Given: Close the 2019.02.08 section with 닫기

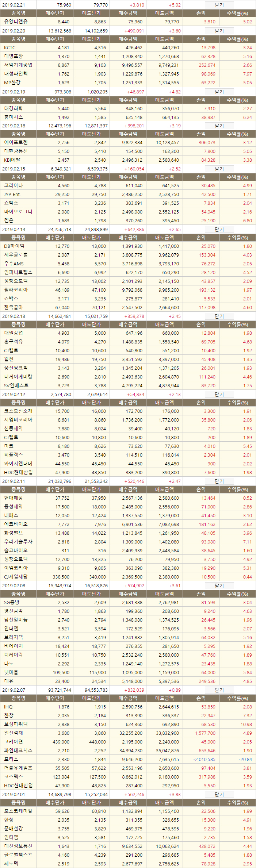Looking at the screenshot, I should point(219,586).
